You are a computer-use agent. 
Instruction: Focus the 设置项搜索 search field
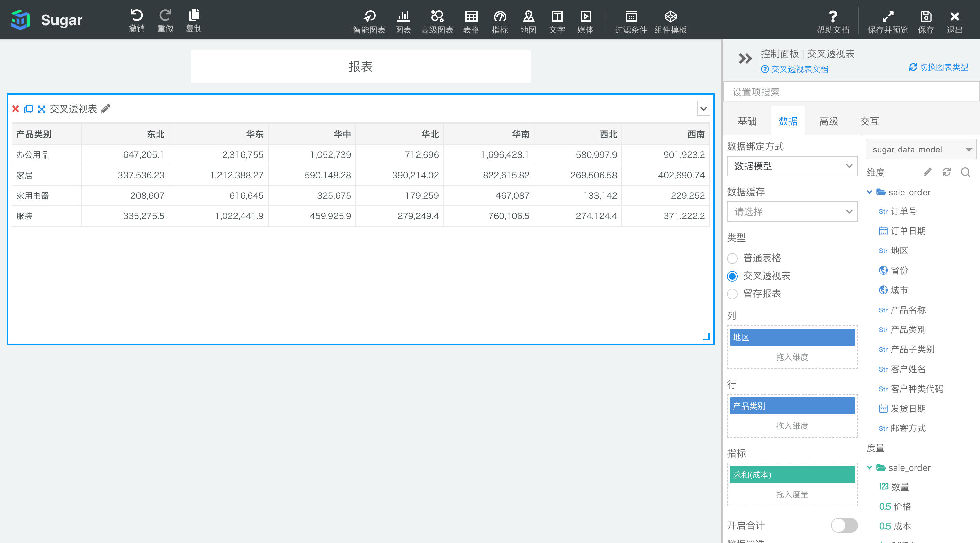pyautogui.click(x=851, y=92)
